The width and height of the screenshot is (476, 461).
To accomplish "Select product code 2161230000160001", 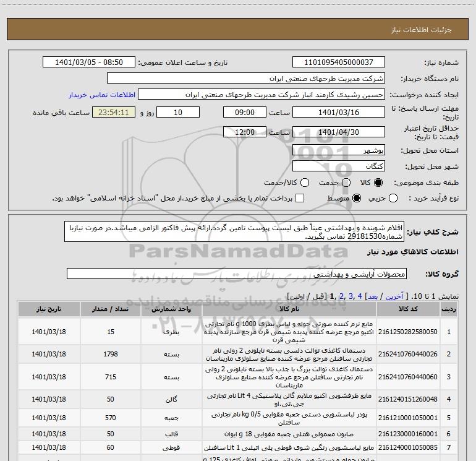I will [408, 434].
